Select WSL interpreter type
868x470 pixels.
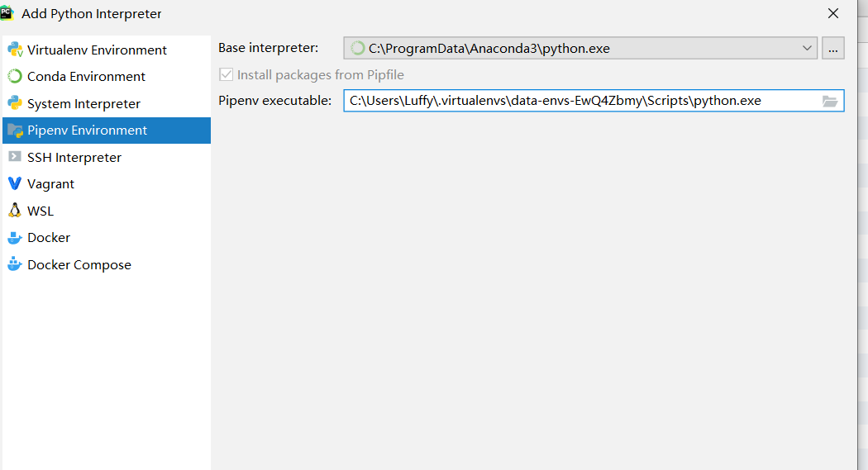107,211
